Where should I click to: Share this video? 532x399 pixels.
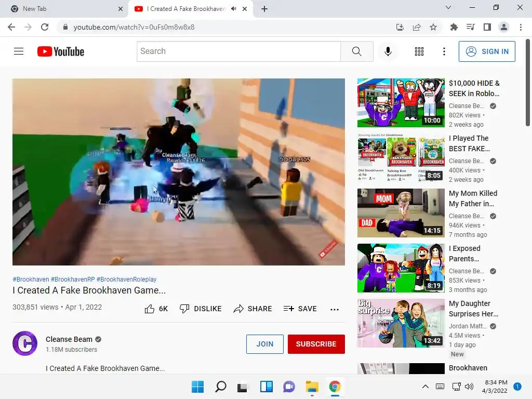click(253, 309)
